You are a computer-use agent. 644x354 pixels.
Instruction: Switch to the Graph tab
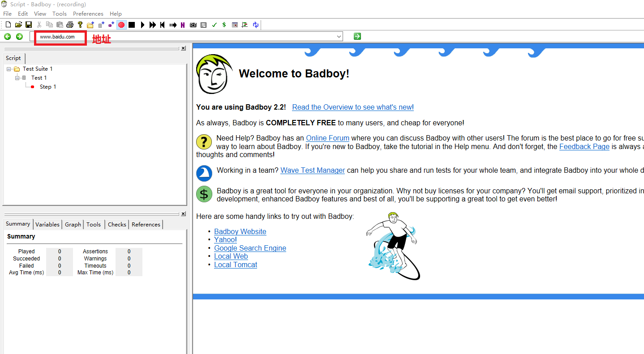point(73,225)
